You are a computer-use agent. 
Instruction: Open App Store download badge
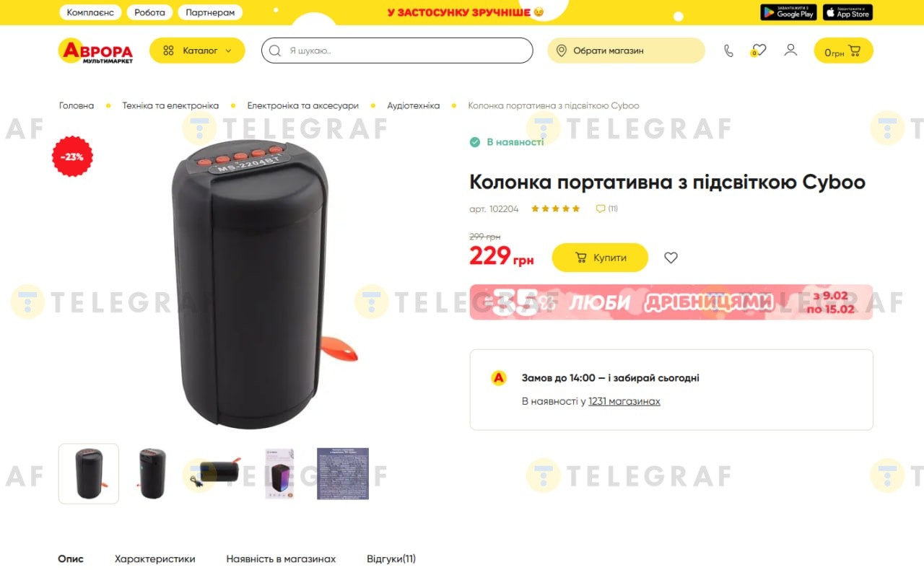point(847,12)
